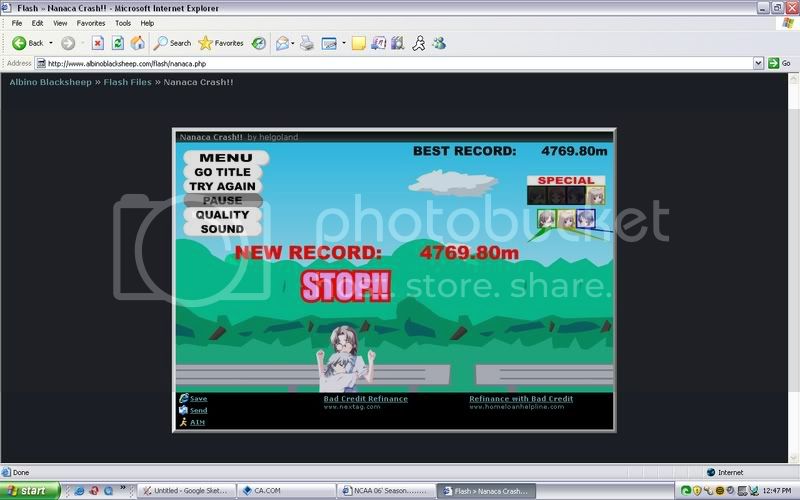Toggle PAUSE in the game menu
The image size is (800, 500).
point(223,201)
